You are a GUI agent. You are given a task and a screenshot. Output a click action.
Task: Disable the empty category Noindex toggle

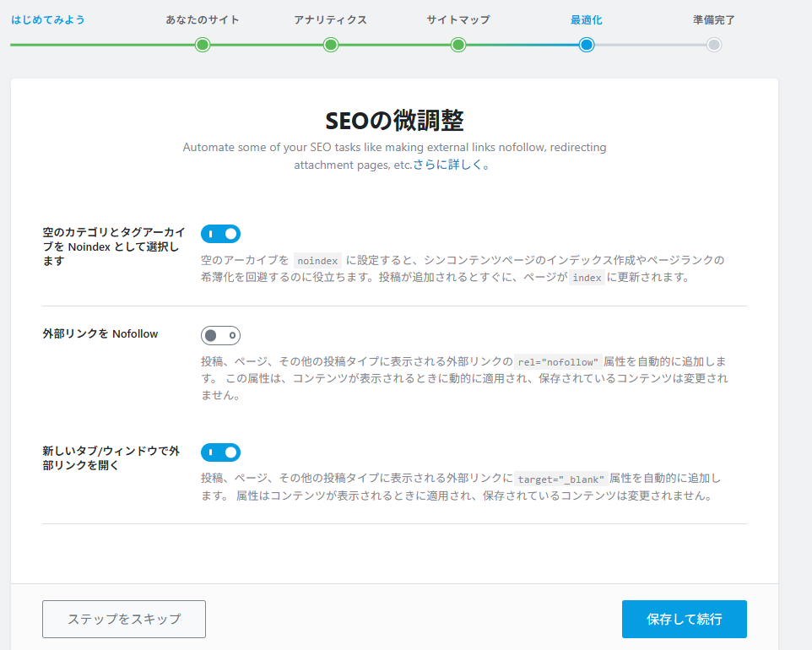click(220, 234)
